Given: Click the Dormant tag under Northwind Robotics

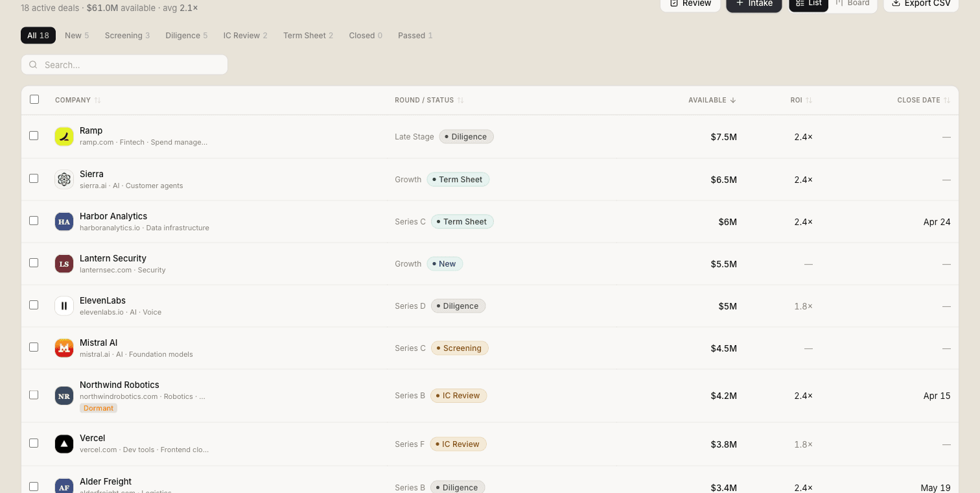Looking at the screenshot, I should [x=99, y=408].
